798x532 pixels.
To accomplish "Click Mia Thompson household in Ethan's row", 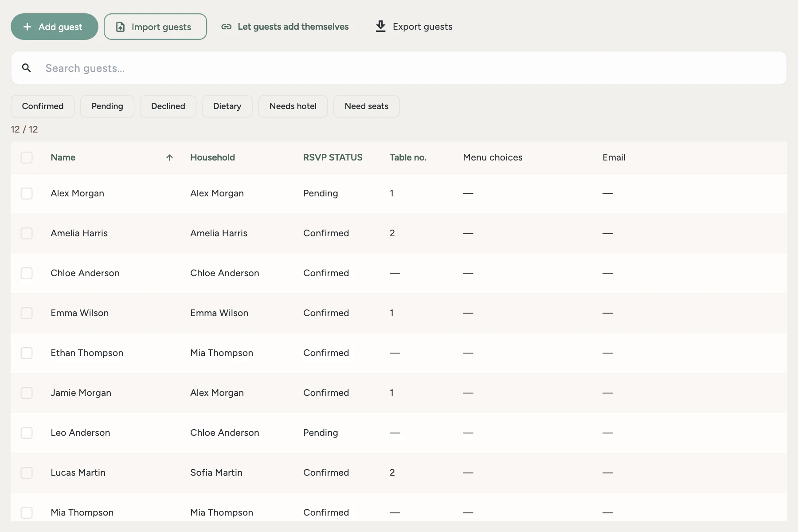I will [222, 353].
